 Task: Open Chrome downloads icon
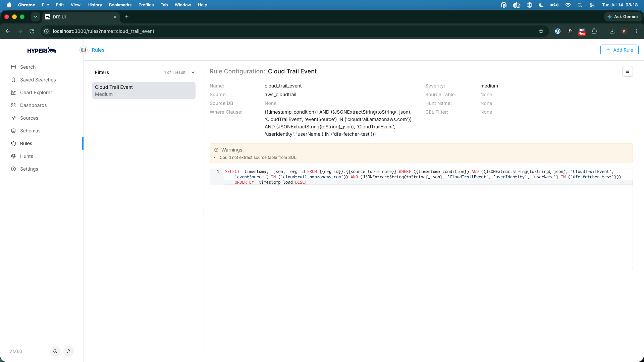[612, 31]
